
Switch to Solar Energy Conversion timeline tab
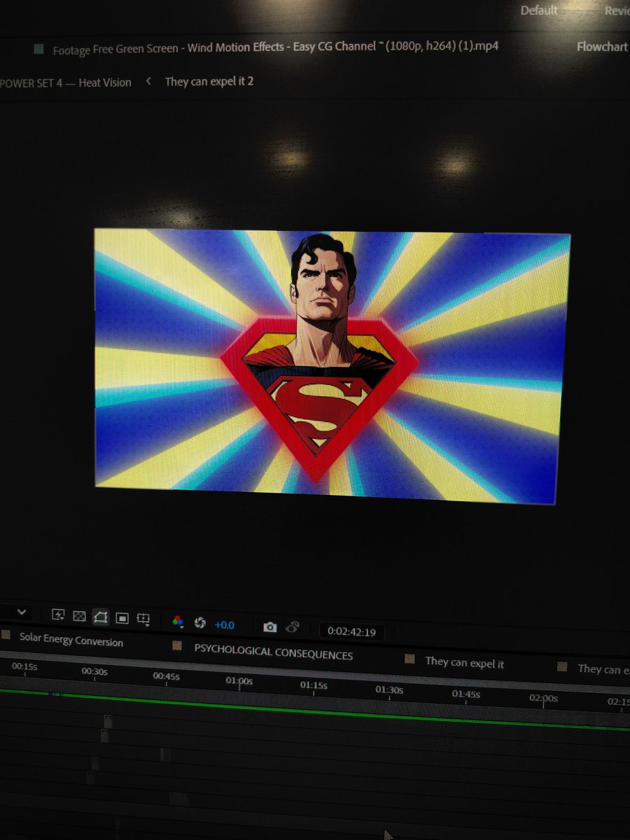coord(71,640)
